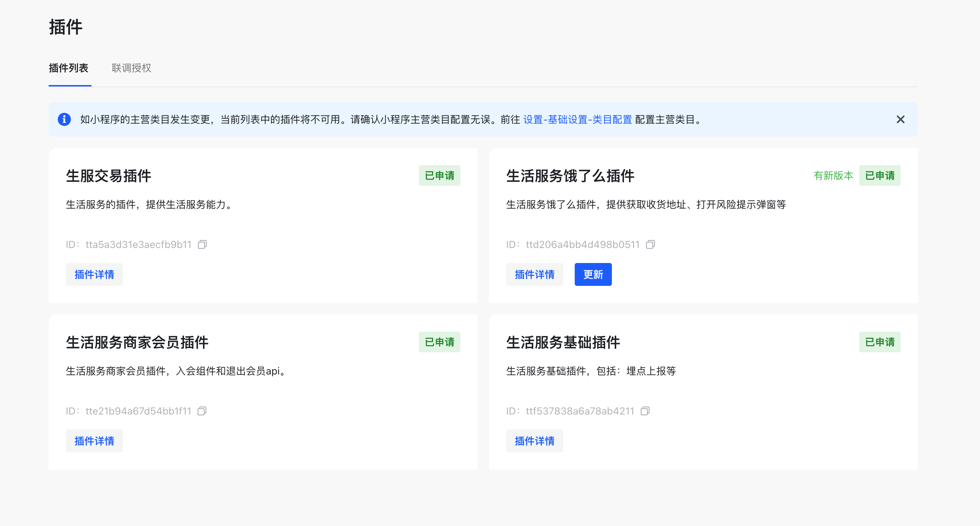The height and width of the screenshot is (526, 980).
Task: Click the 生活服务商家会员插件 card title
Action: click(x=137, y=342)
